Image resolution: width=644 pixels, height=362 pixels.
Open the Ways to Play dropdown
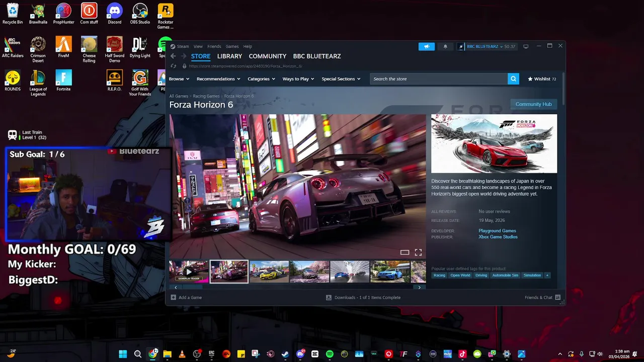tap(298, 79)
